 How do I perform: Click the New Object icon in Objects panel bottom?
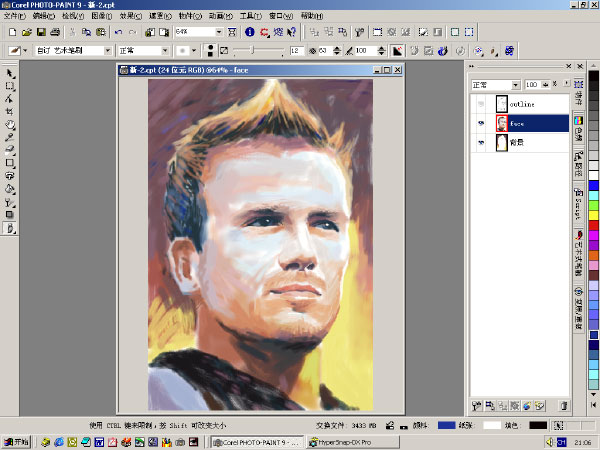point(540,406)
